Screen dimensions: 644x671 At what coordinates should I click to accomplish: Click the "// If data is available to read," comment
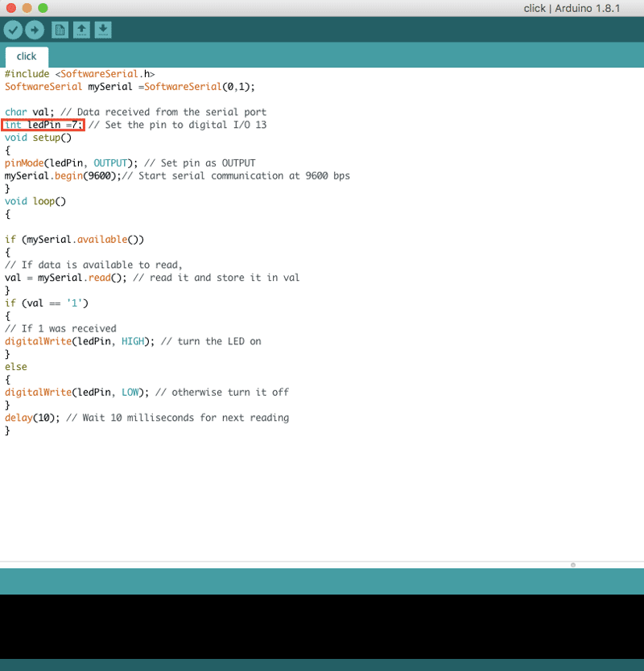(93, 265)
